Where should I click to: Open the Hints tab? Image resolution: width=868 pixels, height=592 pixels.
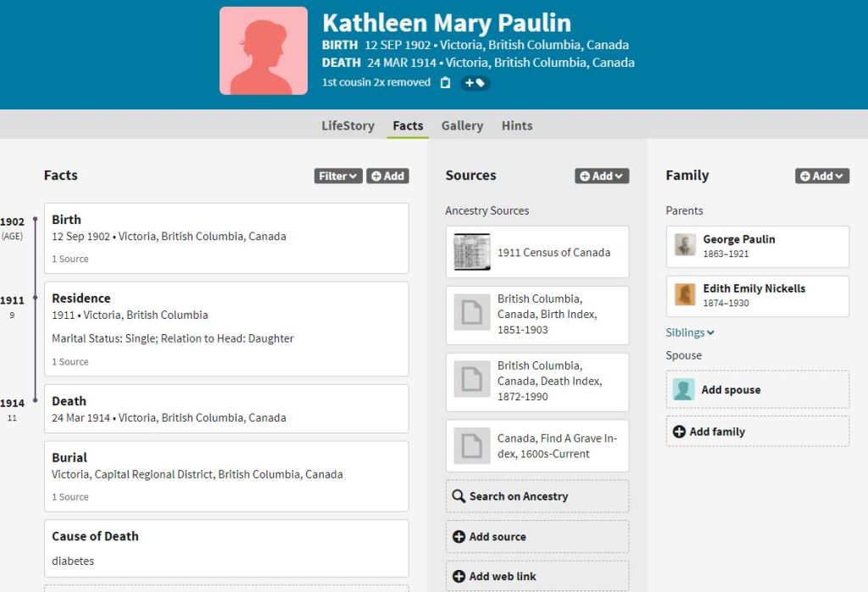[517, 126]
